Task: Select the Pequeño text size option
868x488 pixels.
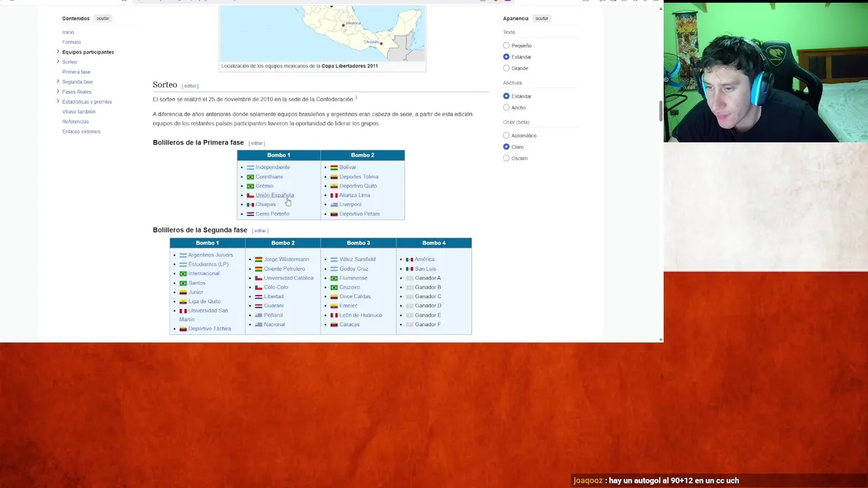Action: [506, 45]
